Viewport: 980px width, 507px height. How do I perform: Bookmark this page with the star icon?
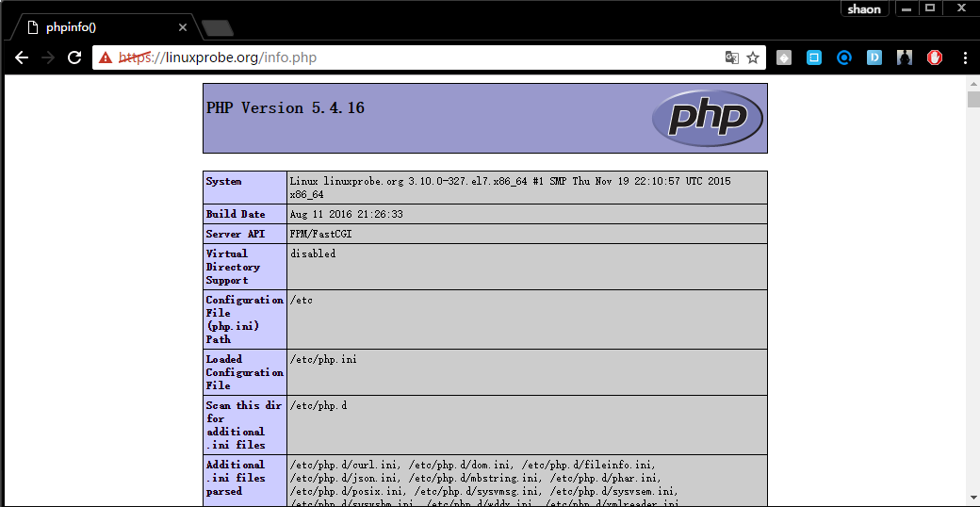(753, 57)
